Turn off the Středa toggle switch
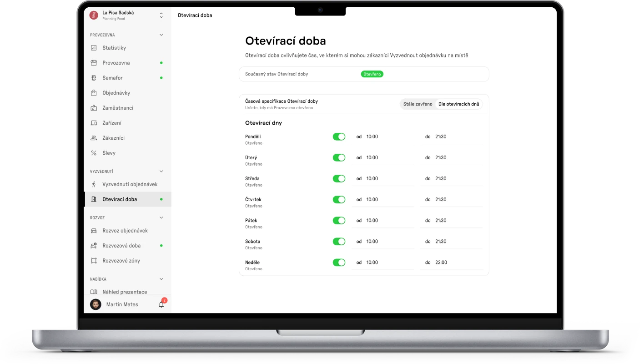The height and width of the screenshot is (364, 644). click(x=339, y=178)
